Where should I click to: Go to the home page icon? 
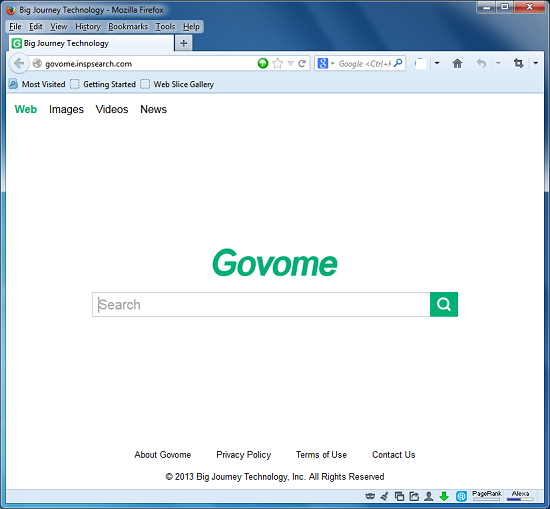click(x=457, y=63)
